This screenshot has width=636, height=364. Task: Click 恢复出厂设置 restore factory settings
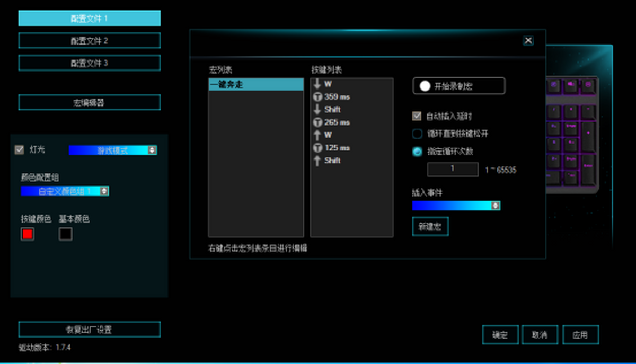pyautogui.click(x=89, y=330)
